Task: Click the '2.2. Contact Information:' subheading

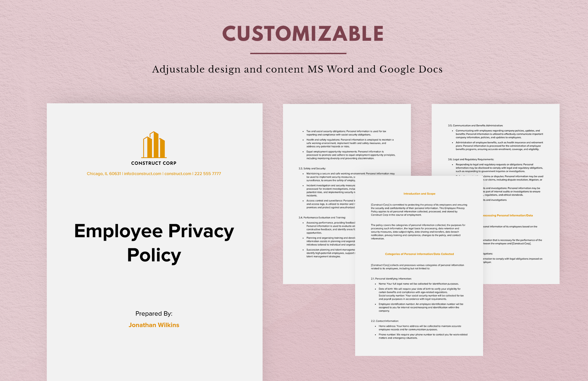Action: coord(385,321)
